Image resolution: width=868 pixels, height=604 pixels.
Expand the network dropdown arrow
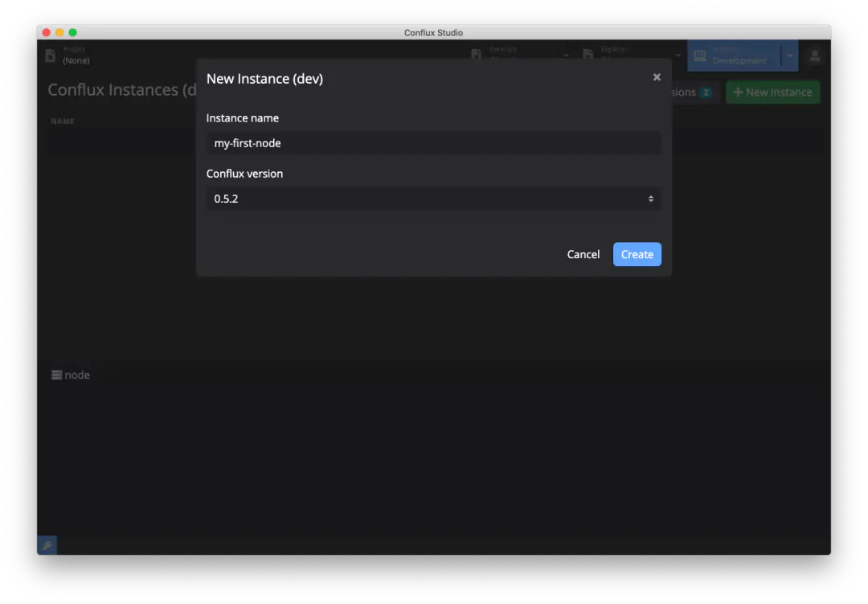coord(790,55)
